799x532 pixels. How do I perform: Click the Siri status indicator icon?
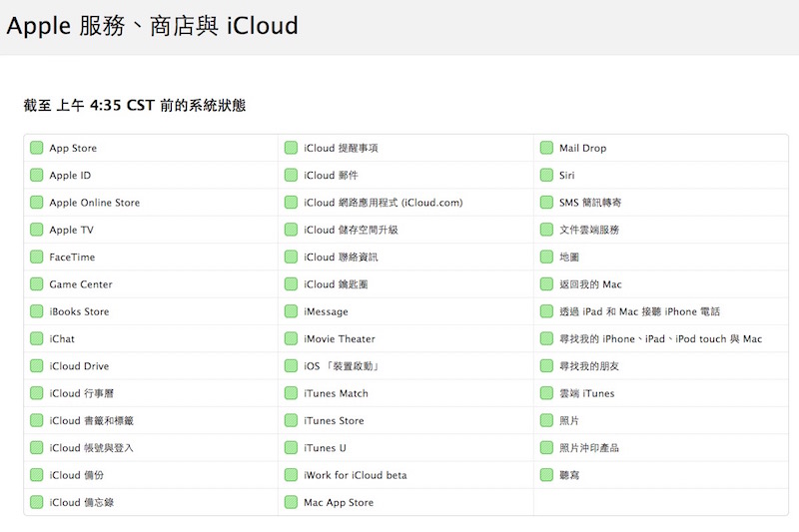coord(546,175)
